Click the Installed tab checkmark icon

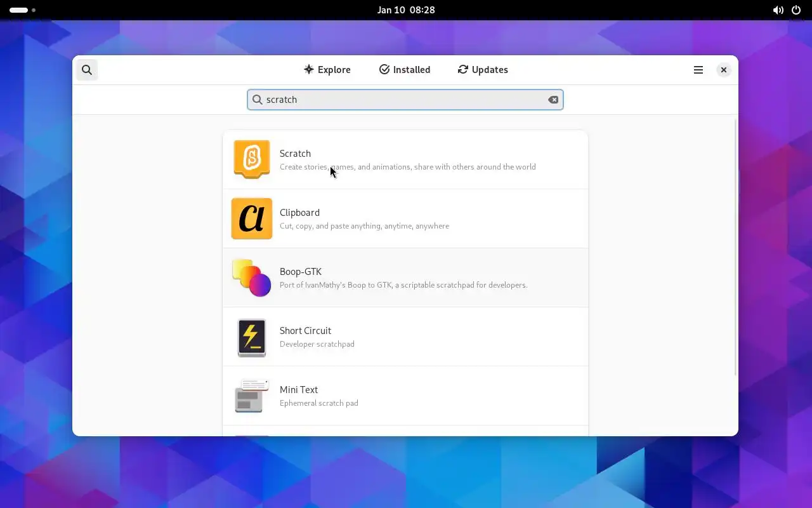tap(384, 70)
